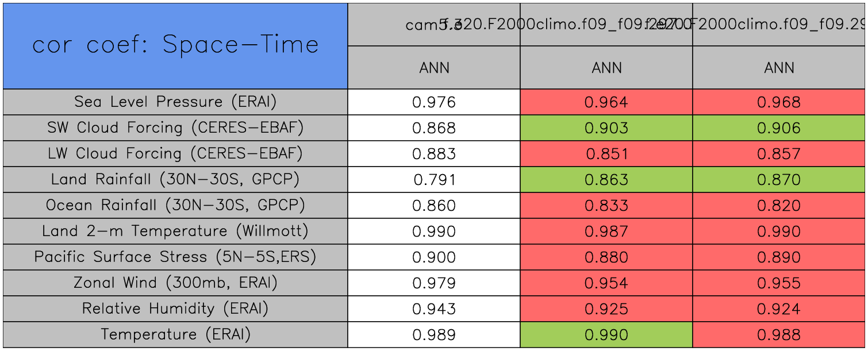Screen dimensions: 868x351
Task: Select the white 0.976 Sea Level Pressure cell
Action: pyautogui.click(x=434, y=102)
